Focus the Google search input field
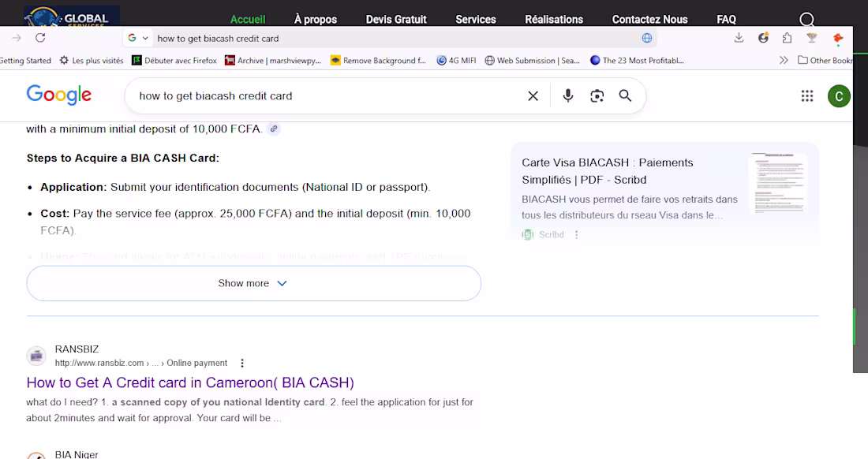 click(327, 95)
